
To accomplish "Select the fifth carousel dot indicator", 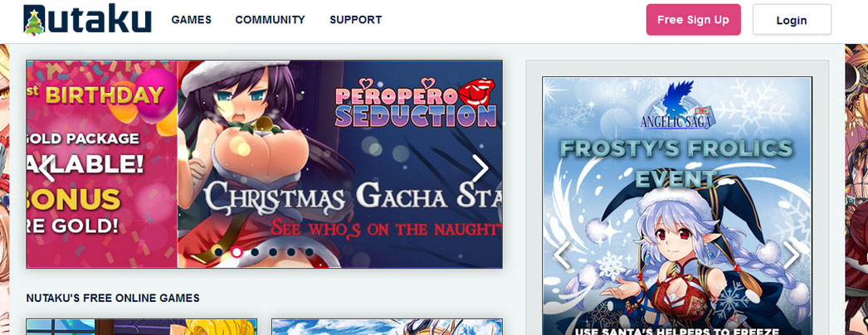I will [x=291, y=252].
